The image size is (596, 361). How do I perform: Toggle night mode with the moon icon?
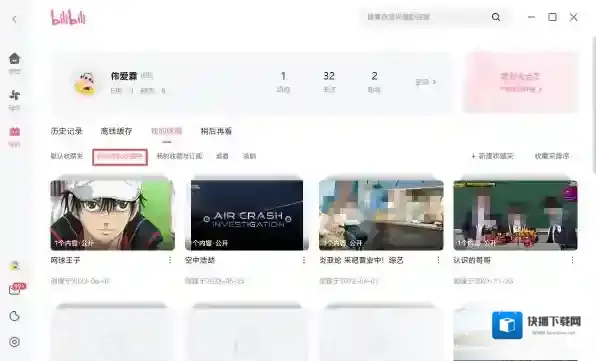coord(14,316)
